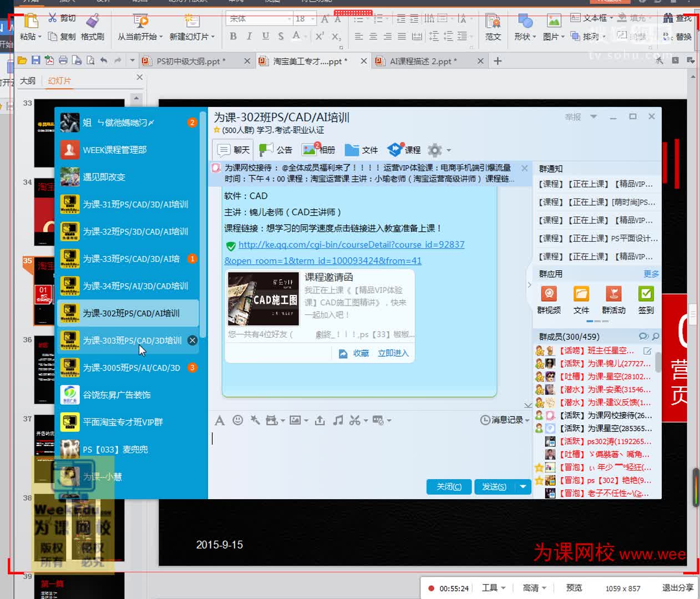Click the print icon in WPS quick toolbar
Screen dimensions: 700x599
63,60
